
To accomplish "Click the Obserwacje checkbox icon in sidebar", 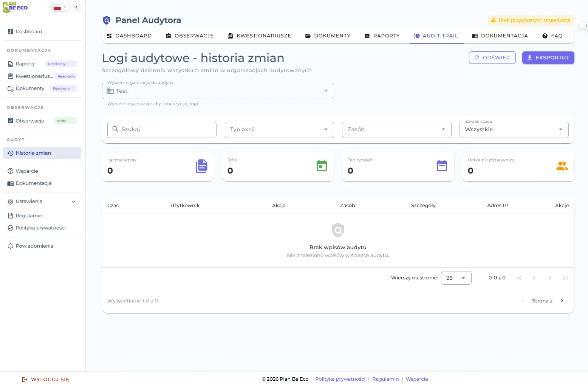I will (10, 121).
